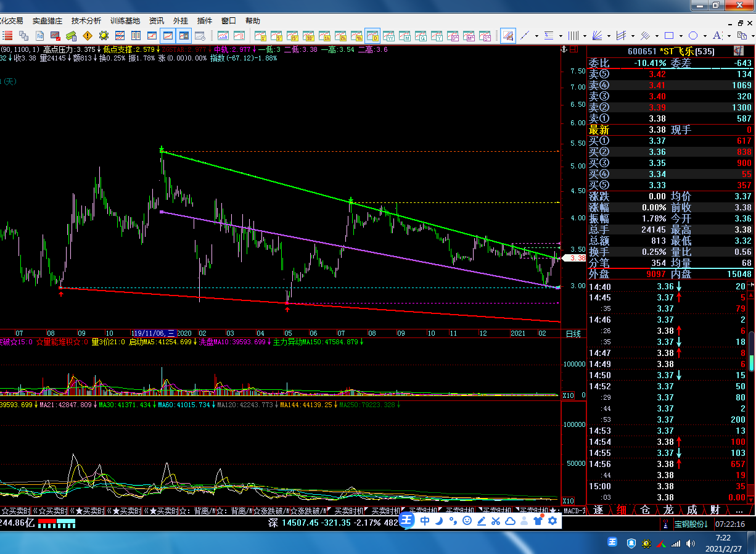Viewport: 756px width, 554px height.
Task: Select the 5-minute chart period icon
Action: coord(276,35)
